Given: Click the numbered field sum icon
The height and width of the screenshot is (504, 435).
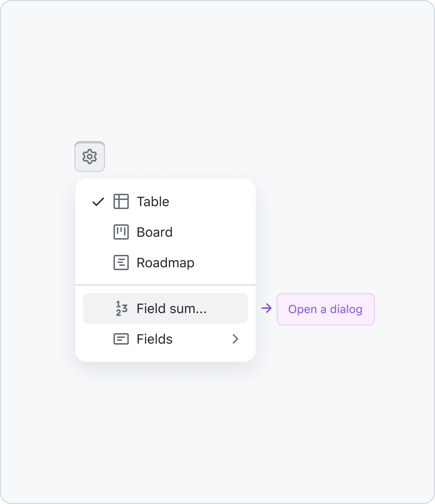Looking at the screenshot, I should click(122, 308).
